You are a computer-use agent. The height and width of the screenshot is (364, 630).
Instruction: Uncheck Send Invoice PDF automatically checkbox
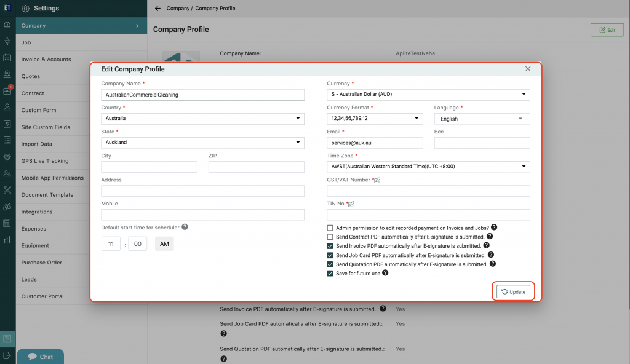coord(330,246)
